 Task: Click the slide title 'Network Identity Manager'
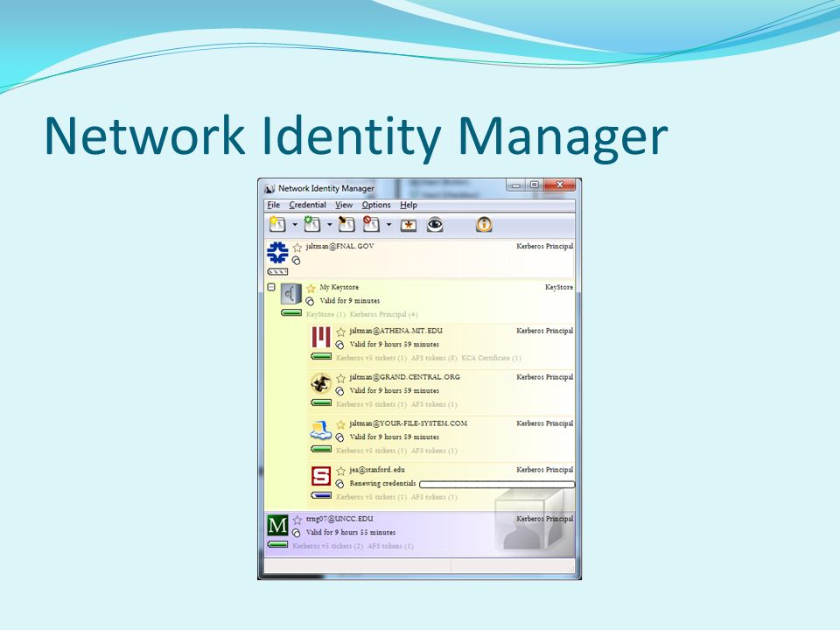coord(356,136)
